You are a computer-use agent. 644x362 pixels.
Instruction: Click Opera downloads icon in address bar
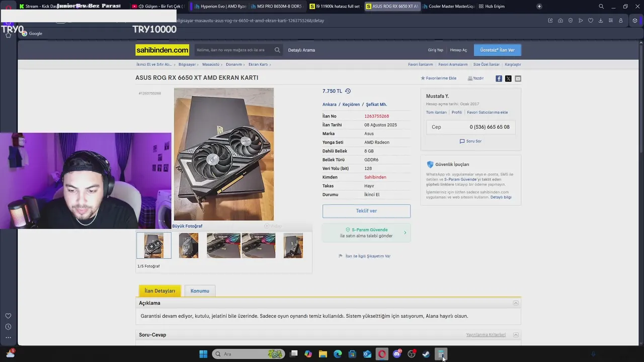[601, 21]
